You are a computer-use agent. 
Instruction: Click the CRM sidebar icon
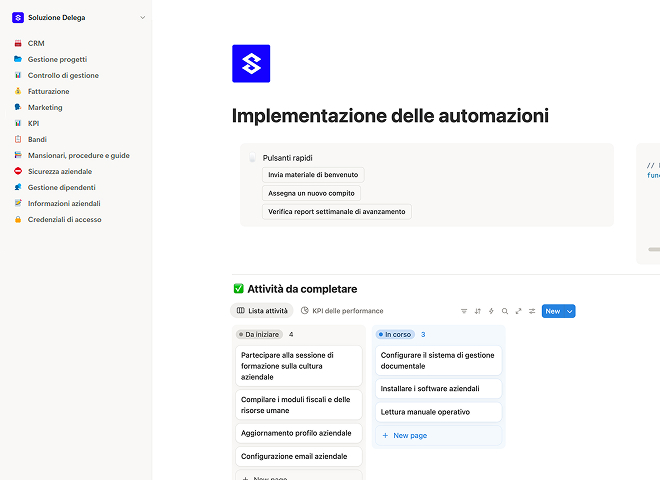click(x=18, y=43)
